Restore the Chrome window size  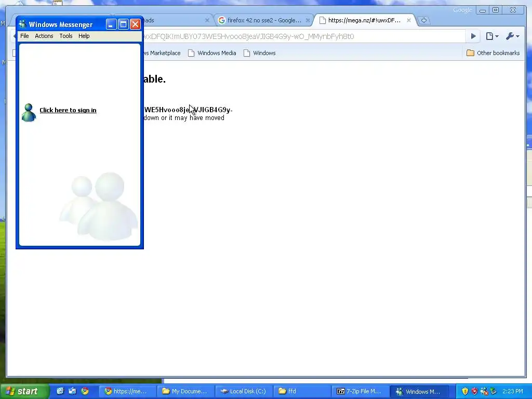496,10
